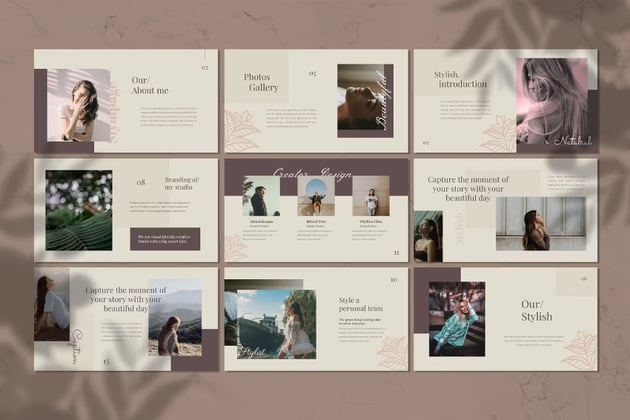
Task: Open the photo with 'Natural' script text
Action: [552, 102]
